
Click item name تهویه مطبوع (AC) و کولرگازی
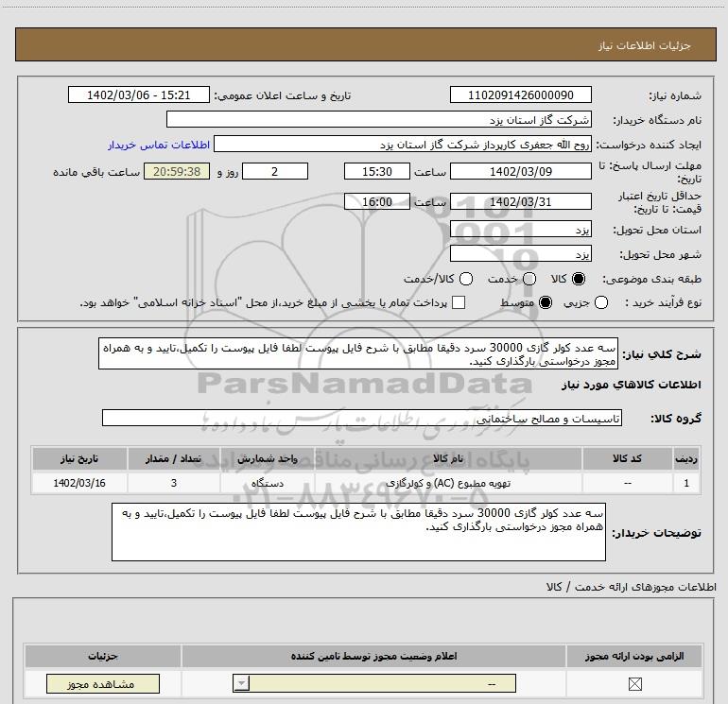[x=448, y=483]
